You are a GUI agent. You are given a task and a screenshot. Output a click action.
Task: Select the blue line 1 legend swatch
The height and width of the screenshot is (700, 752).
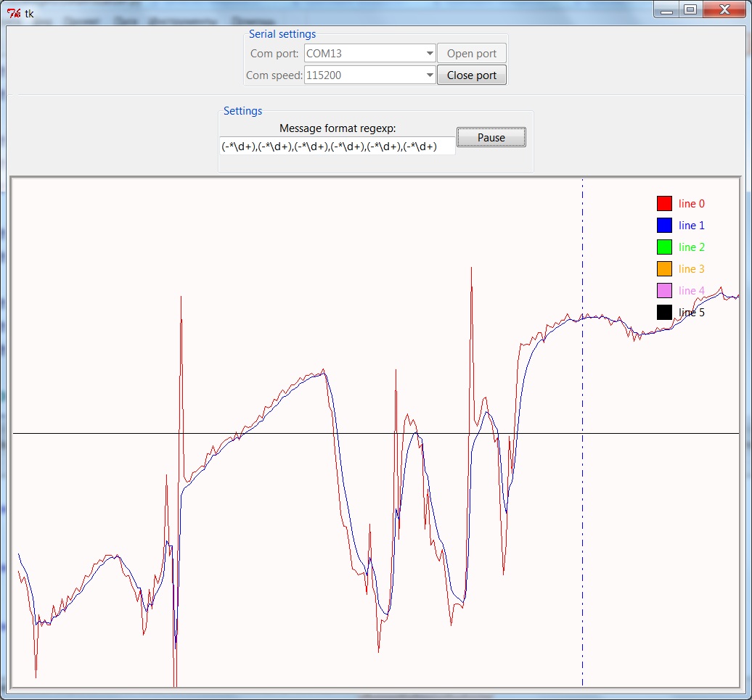[664, 226]
